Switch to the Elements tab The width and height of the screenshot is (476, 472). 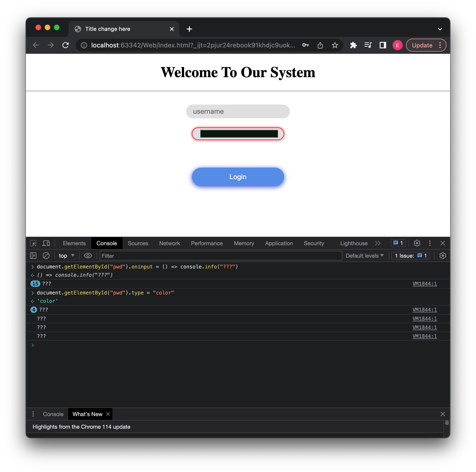(x=74, y=243)
